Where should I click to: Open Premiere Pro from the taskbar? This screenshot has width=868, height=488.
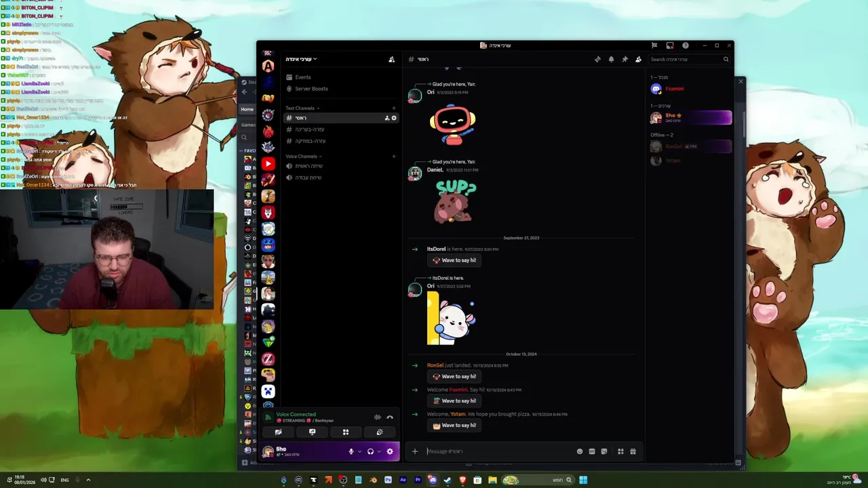[418, 480]
